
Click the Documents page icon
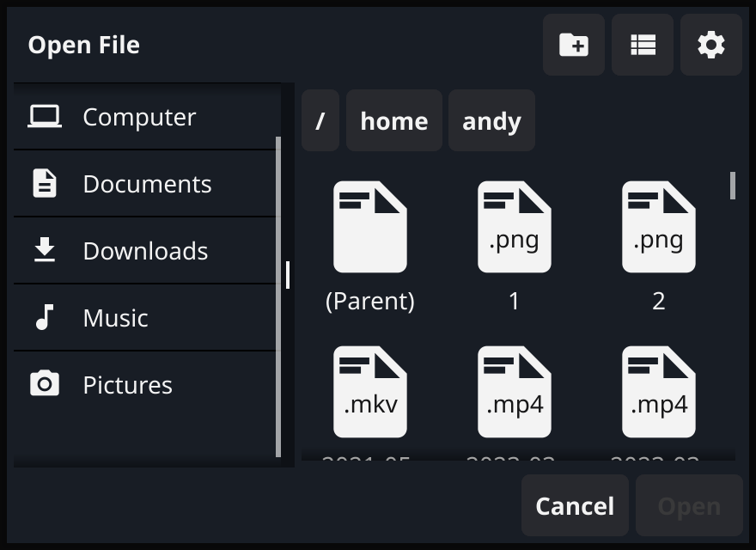(45, 183)
